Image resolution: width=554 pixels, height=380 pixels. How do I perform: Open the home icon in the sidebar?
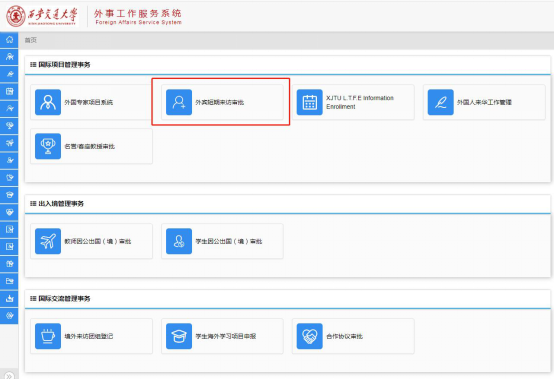click(9, 40)
